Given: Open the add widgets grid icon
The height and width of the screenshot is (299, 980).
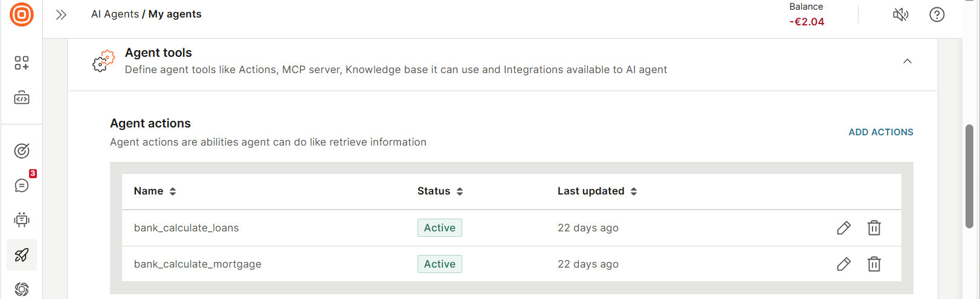Looking at the screenshot, I should coord(22,63).
